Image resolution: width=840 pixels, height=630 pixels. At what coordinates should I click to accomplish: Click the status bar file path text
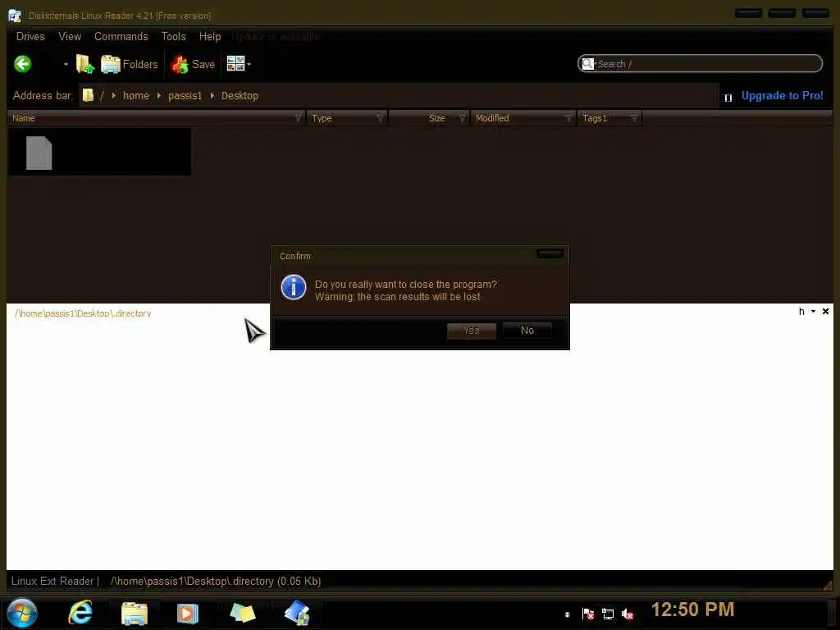[216, 582]
